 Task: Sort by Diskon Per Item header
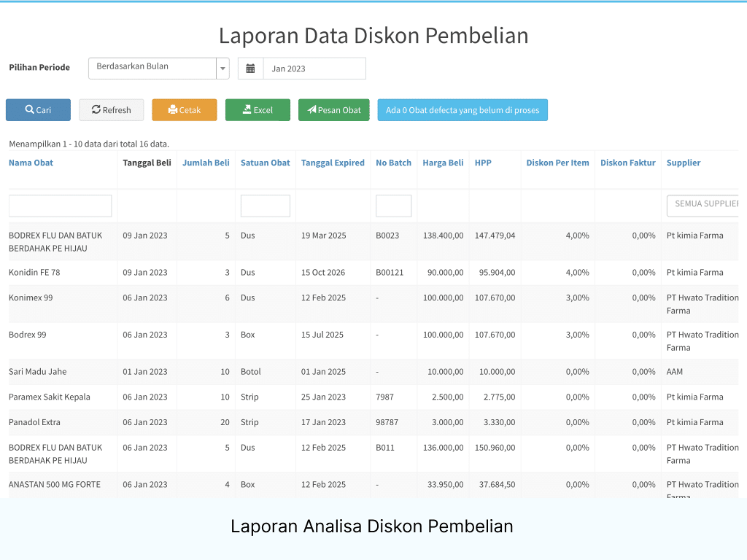tap(557, 163)
